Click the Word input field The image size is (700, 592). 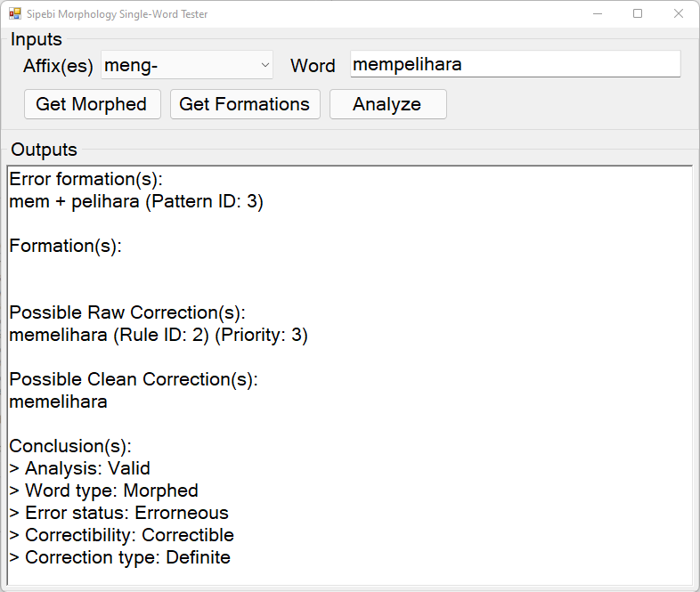pos(515,64)
